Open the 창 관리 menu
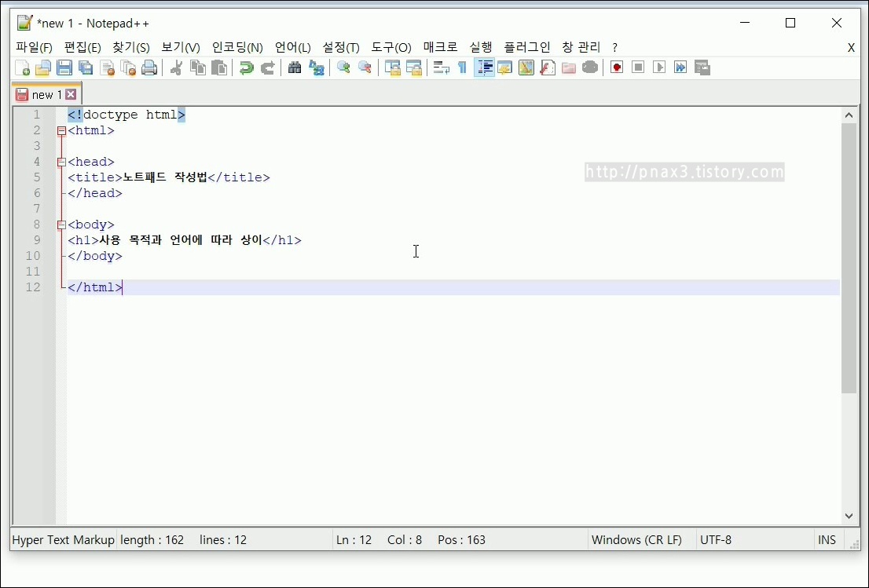 click(x=581, y=47)
